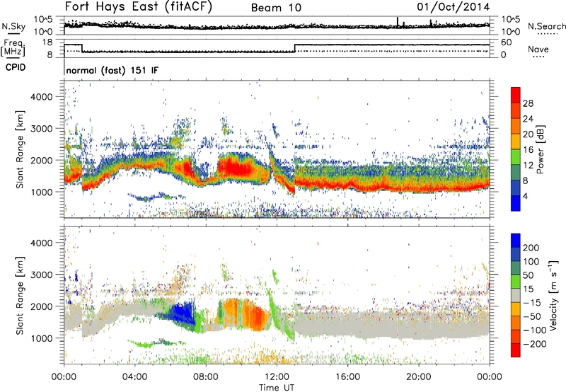
Task: Click the '20:00' time axis tick
Action: click(418, 376)
